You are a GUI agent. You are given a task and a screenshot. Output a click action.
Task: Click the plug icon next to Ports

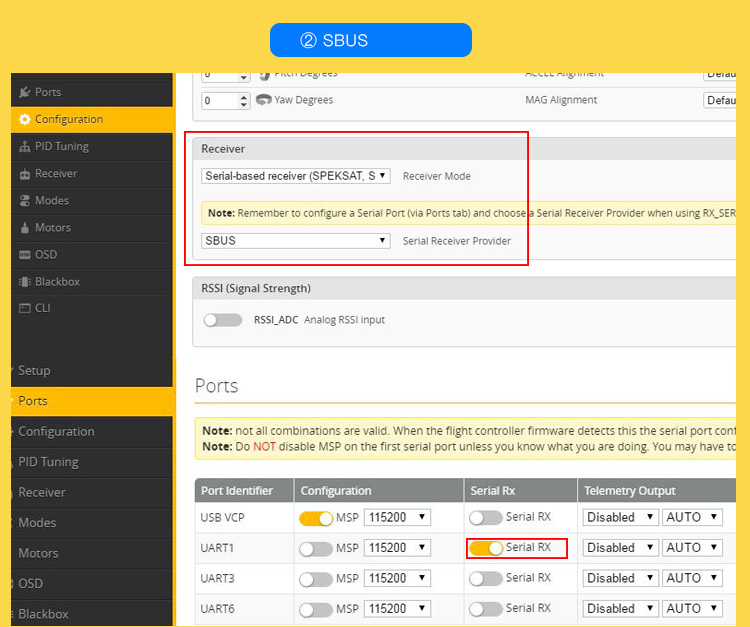pos(24,92)
